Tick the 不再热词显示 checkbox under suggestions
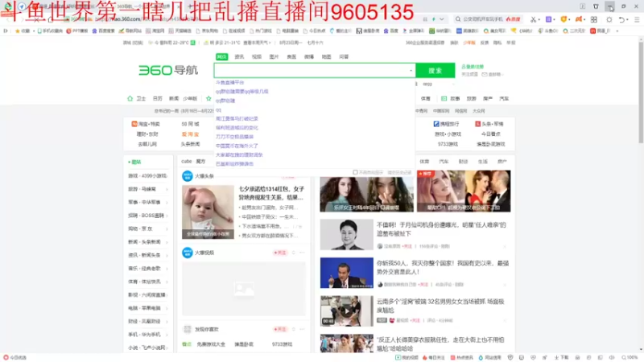The image size is (644, 362). click(x=355, y=172)
